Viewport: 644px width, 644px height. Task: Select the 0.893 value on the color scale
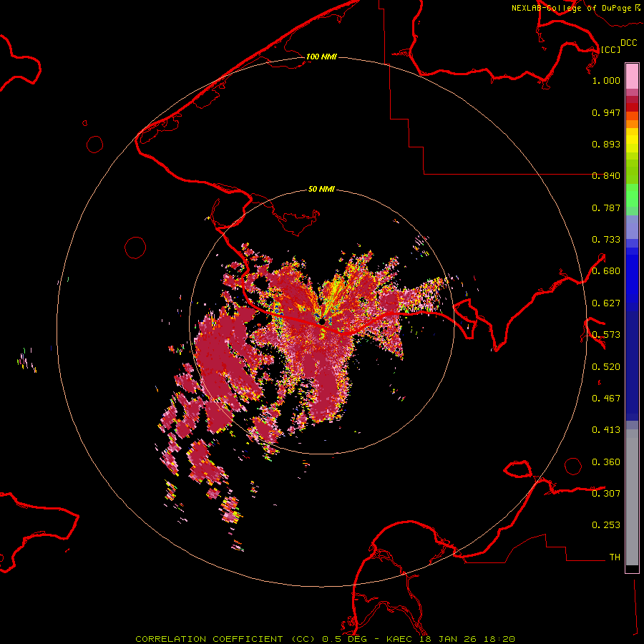(606, 144)
